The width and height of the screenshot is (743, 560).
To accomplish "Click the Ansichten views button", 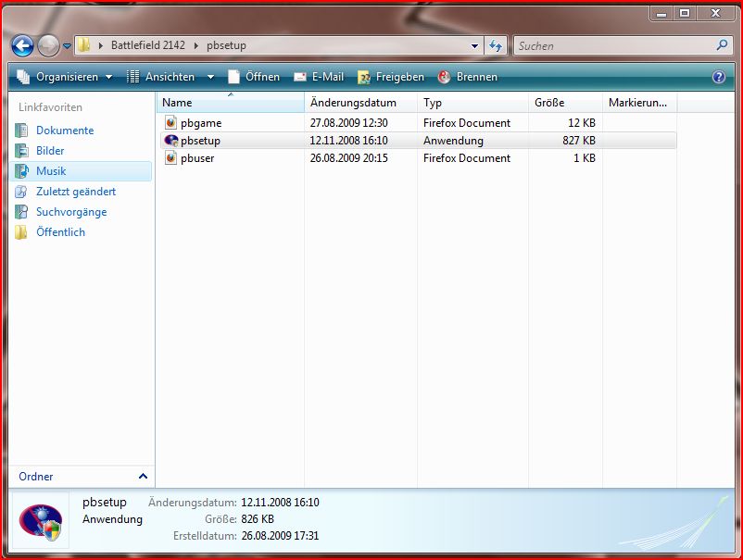I will [x=160, y=77].
